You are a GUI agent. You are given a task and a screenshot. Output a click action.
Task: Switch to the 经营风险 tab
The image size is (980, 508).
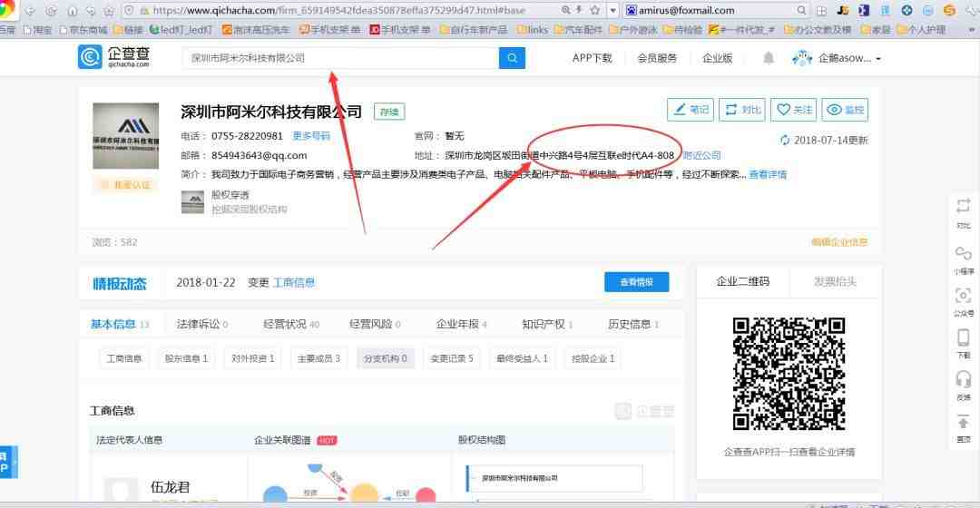(375, 324)
